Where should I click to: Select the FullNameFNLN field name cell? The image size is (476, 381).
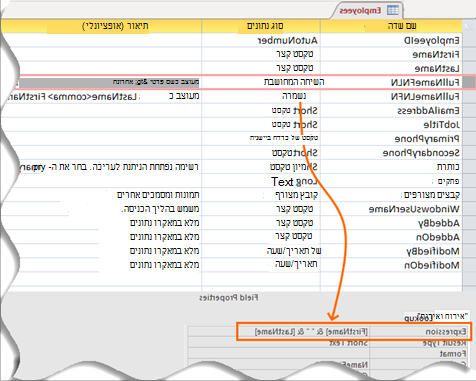[x=391, y=82]
